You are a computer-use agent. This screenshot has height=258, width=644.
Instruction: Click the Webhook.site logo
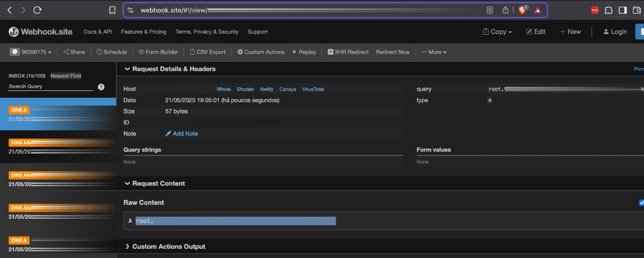(x=40, y=32)
